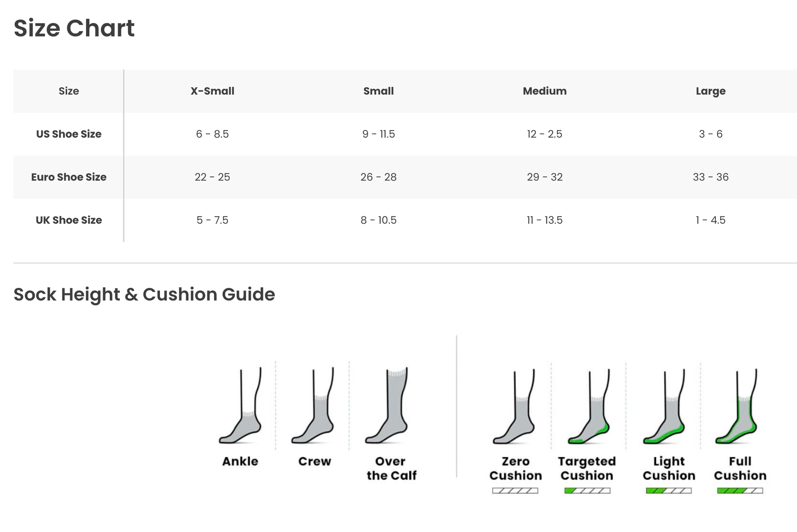This screenshot has width=797, height=532.
Task: Click the Medium column header
Action: [x=544, y=91]
